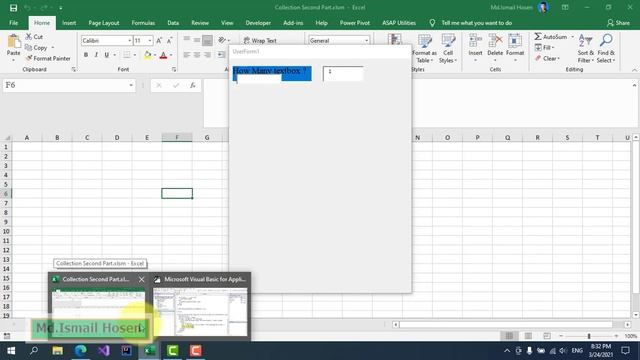640x360 pixels.
Task: Open File Explorer from taskbar
Action: (58, 351)
